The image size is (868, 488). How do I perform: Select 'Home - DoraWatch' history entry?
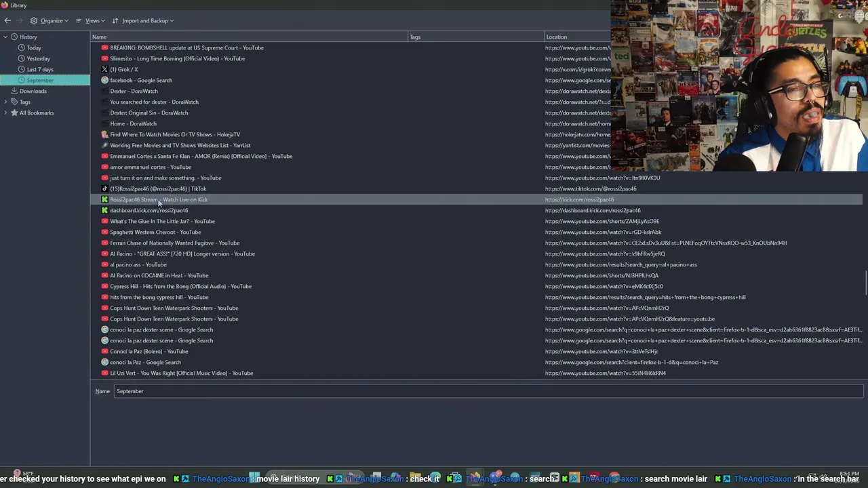click(x=133, y=123)
